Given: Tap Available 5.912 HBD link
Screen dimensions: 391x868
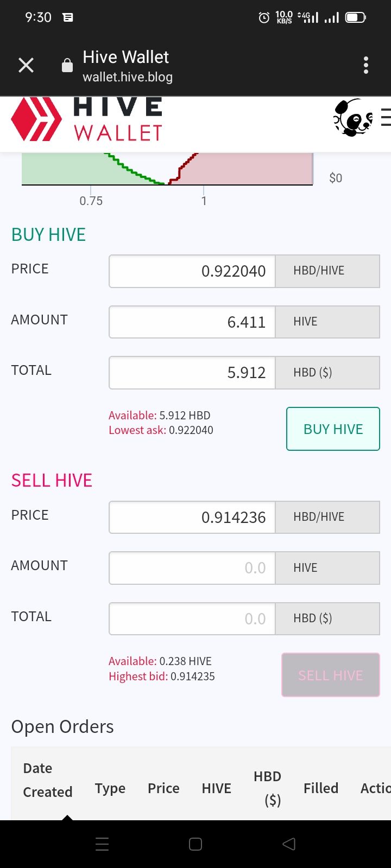Looking at the screenshot, I should (160, 416).
